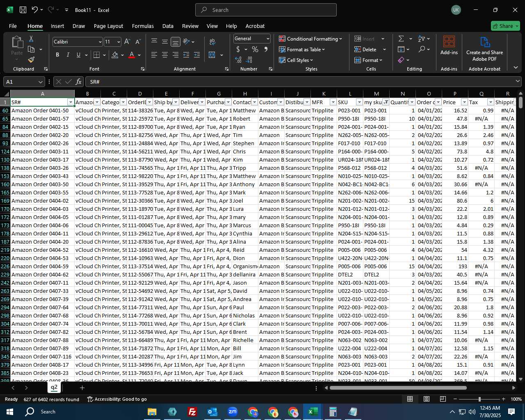Click the zoom slider handle

[x=479, y=399]
